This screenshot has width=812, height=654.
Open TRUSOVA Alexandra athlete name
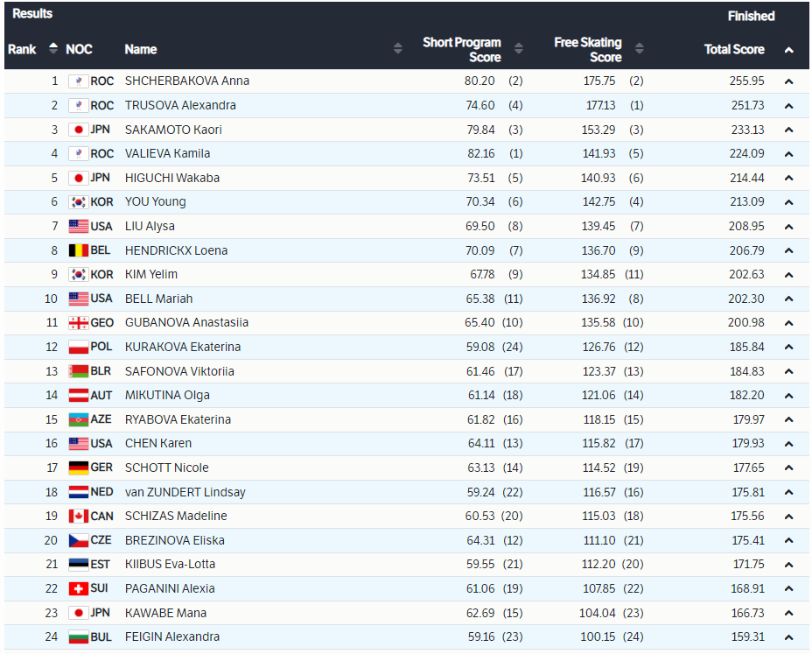pyautogui.click(x=180, y=105)
